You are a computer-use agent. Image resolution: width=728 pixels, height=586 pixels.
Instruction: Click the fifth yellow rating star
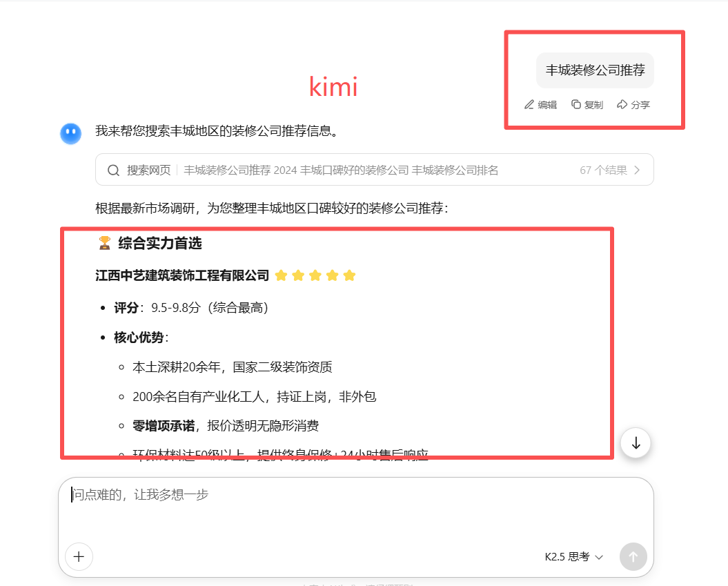[x=349, y=276]
